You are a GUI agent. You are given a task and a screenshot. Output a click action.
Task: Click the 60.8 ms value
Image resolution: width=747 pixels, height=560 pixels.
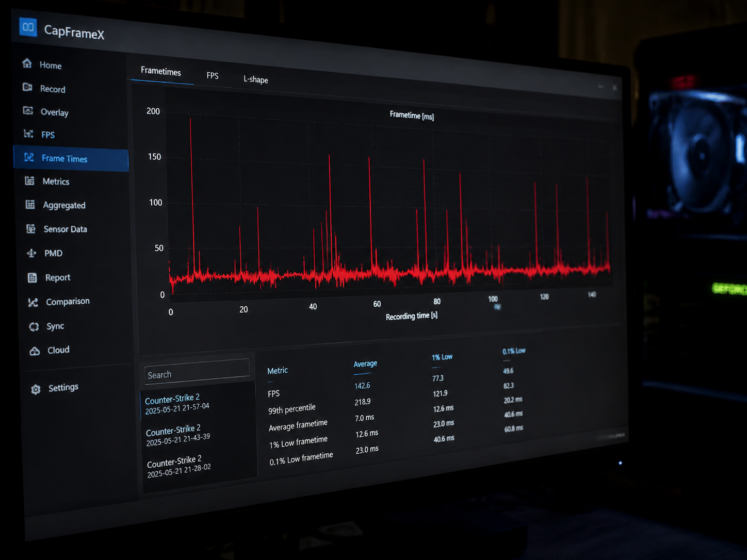(x=514, y=428)
